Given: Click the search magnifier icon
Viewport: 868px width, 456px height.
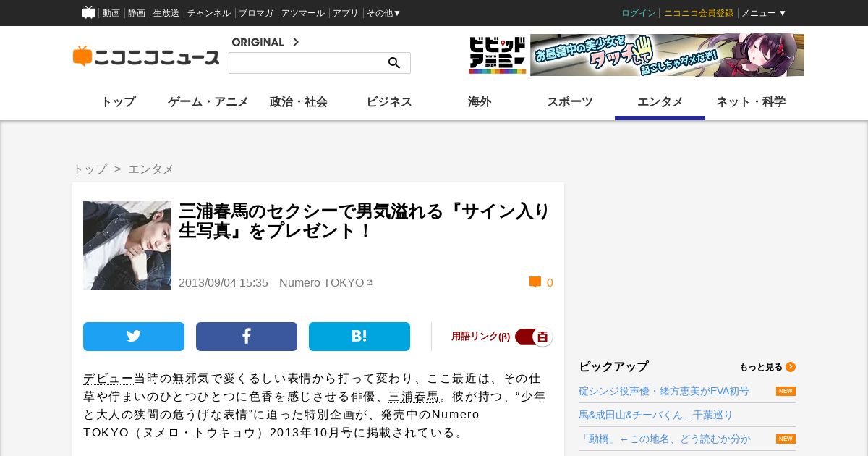Looking at the screenshot, I should click(394, 63).
